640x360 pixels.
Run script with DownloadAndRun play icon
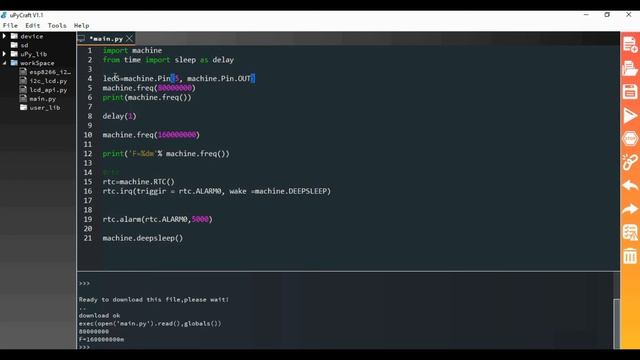[x=630, y=116]
